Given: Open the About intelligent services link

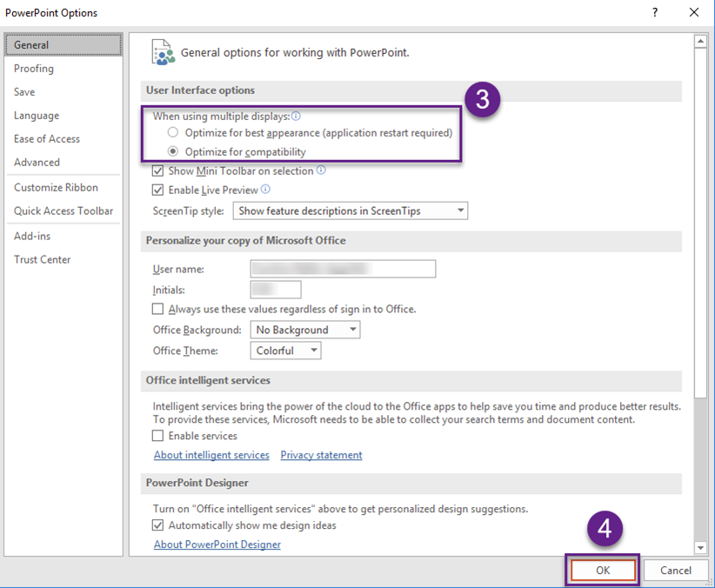Looking at the screenshot, I should pos(211,455).
